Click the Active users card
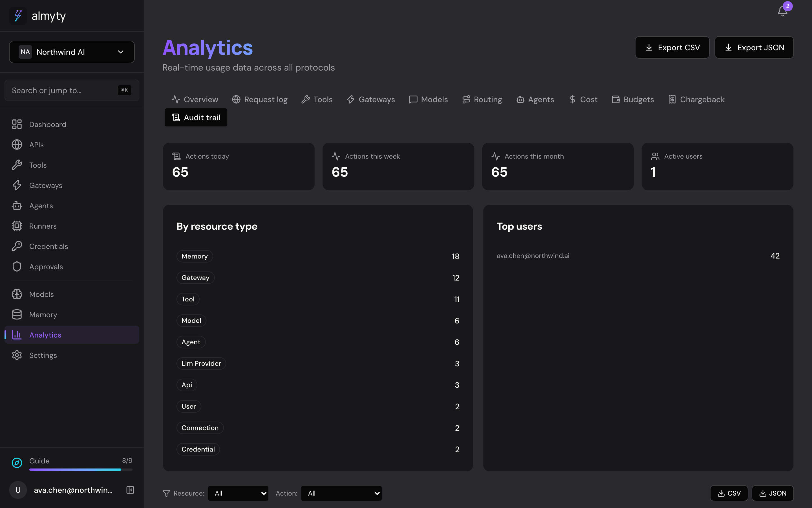 coord(717,167)
